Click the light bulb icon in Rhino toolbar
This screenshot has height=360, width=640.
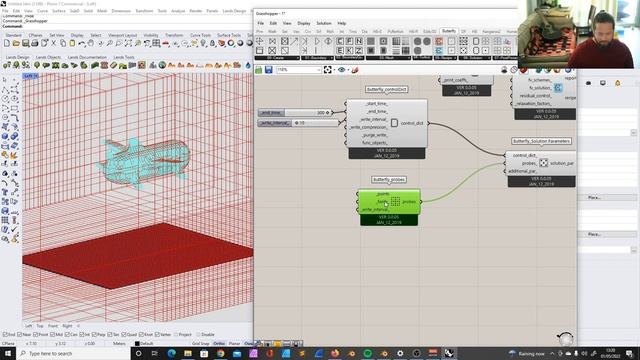click(x=203, y=43)
